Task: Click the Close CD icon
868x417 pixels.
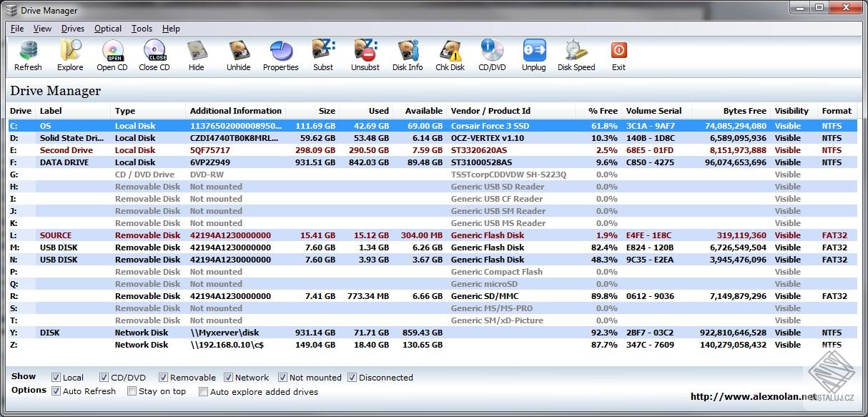Action: [154, 54]
